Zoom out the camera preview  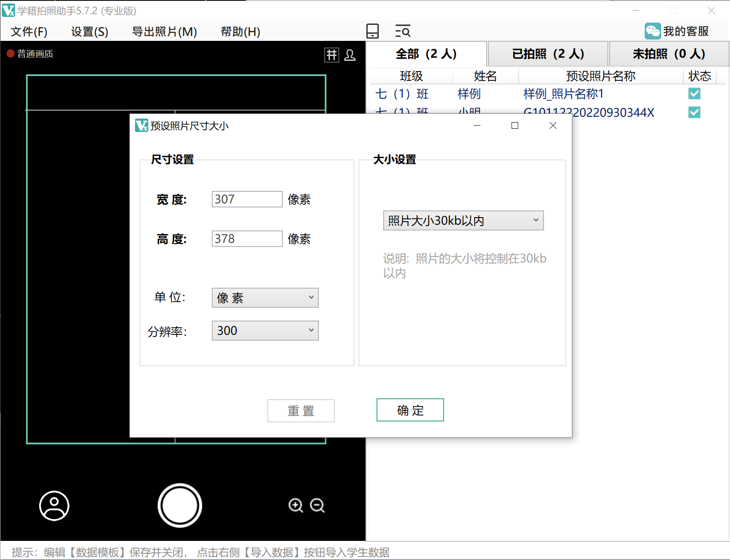click(317, 505)
